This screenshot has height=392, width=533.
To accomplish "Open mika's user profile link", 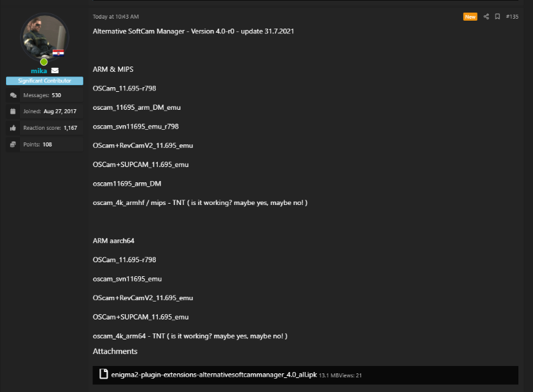I will (x=39, y=71).
